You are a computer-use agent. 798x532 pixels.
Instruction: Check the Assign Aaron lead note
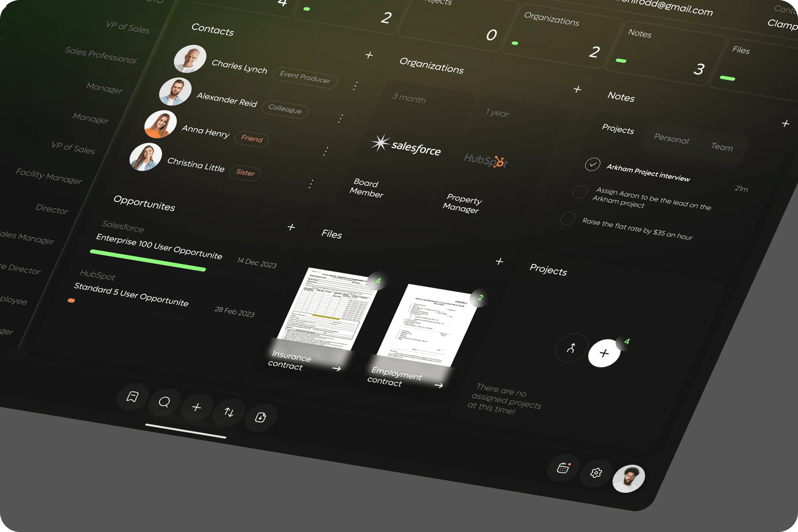tap(580, 192)
